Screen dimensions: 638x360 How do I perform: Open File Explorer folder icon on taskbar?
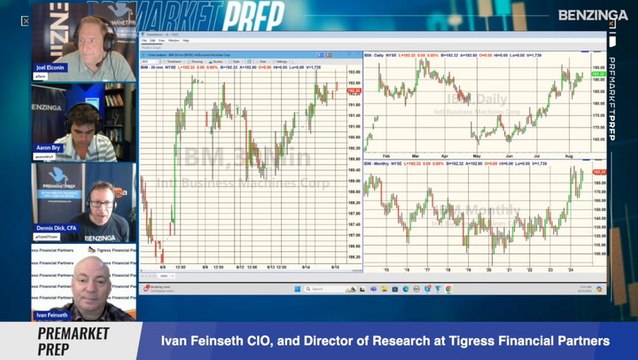384,289
